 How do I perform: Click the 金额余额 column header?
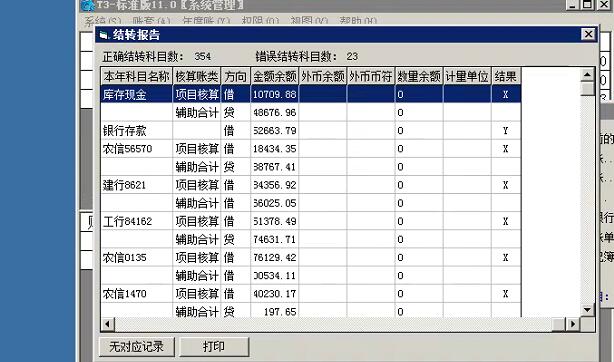[x=274, y=76]
